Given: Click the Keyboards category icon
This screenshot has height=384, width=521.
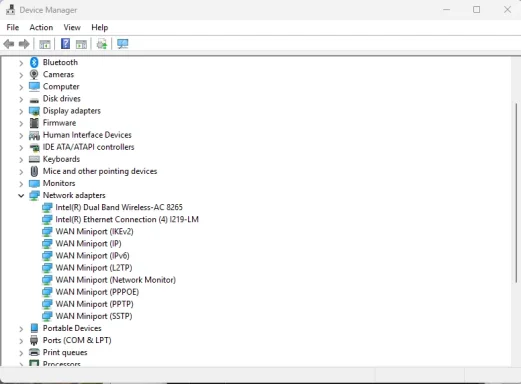Looking at the screenshot, I should coord(34,159).
